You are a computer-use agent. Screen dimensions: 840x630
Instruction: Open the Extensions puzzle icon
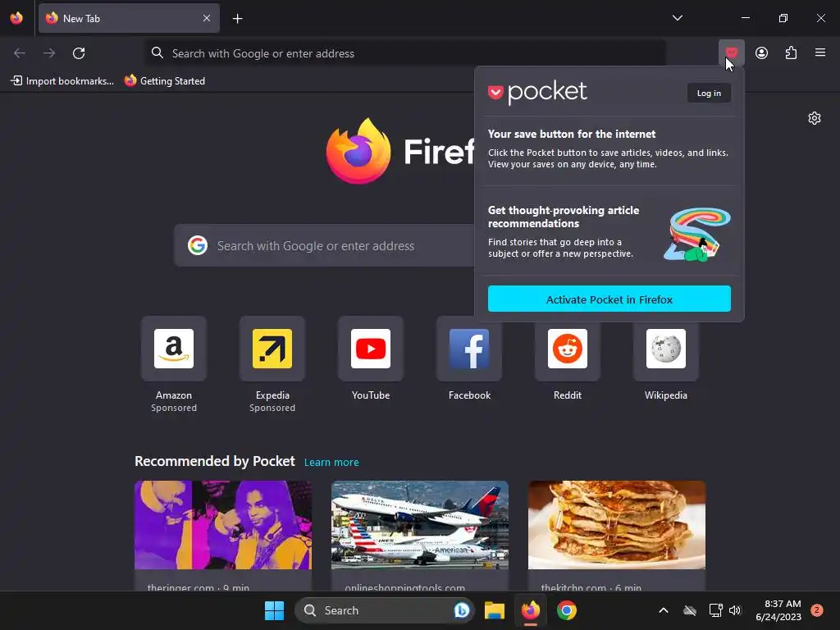pos(791,52)
